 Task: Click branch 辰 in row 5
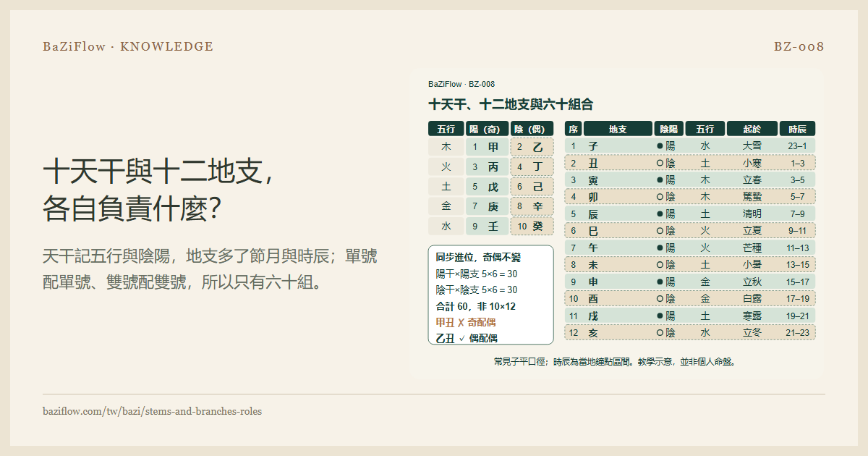[593, 214]
